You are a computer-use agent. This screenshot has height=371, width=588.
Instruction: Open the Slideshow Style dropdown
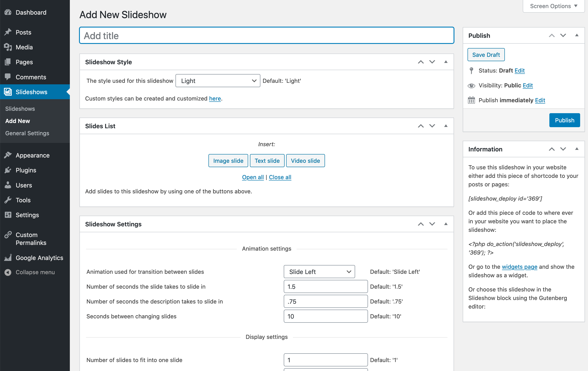click(216, 80)
